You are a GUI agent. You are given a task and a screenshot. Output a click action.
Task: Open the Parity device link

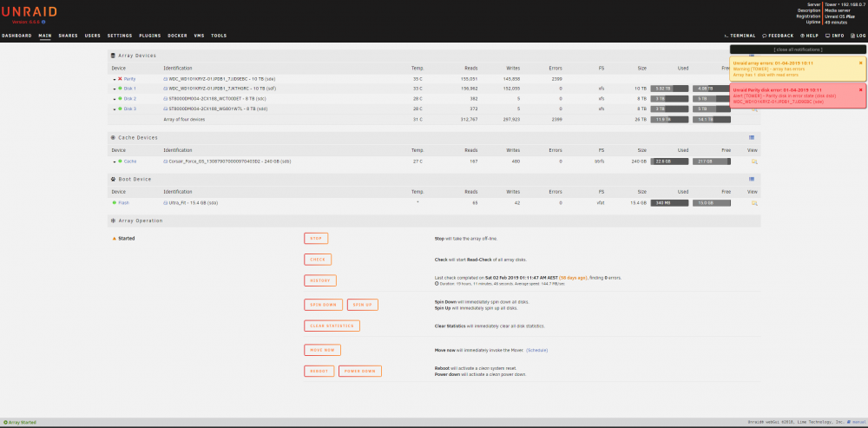[129, 79]
